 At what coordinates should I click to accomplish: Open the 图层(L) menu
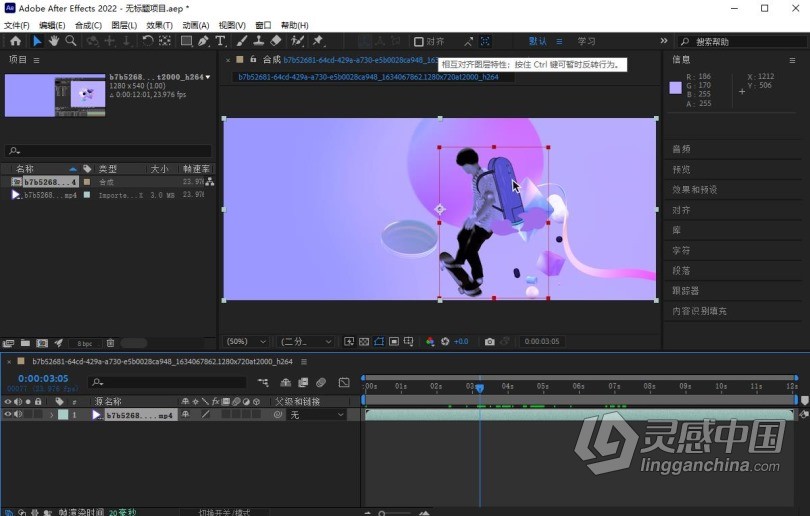click(124, 25)
